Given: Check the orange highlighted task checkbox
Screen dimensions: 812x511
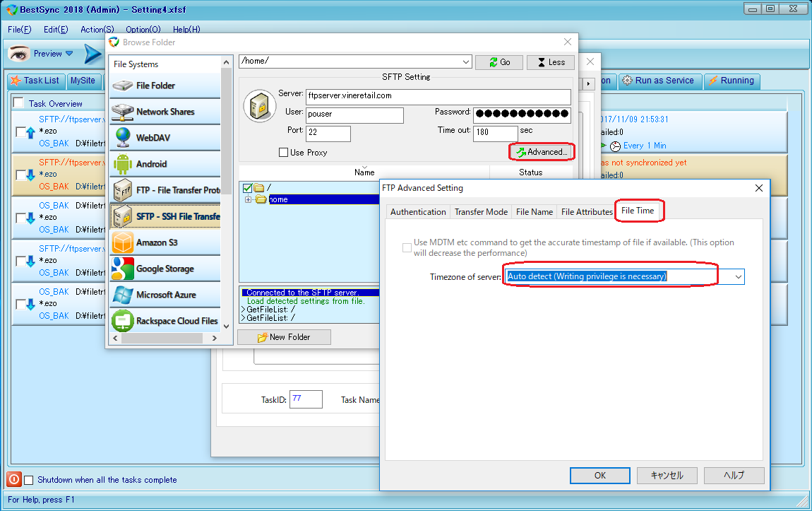Looking at the screenshot, I should 20,174.
